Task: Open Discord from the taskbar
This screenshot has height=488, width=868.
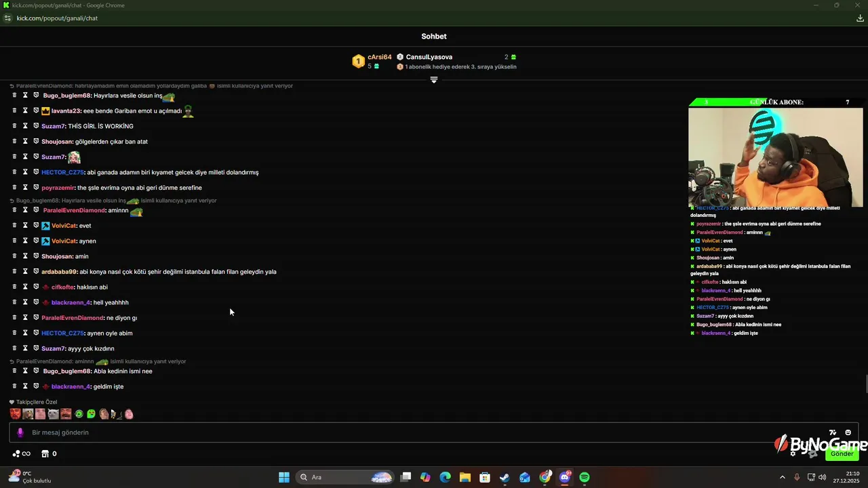Action: click(x=565, y=477)
